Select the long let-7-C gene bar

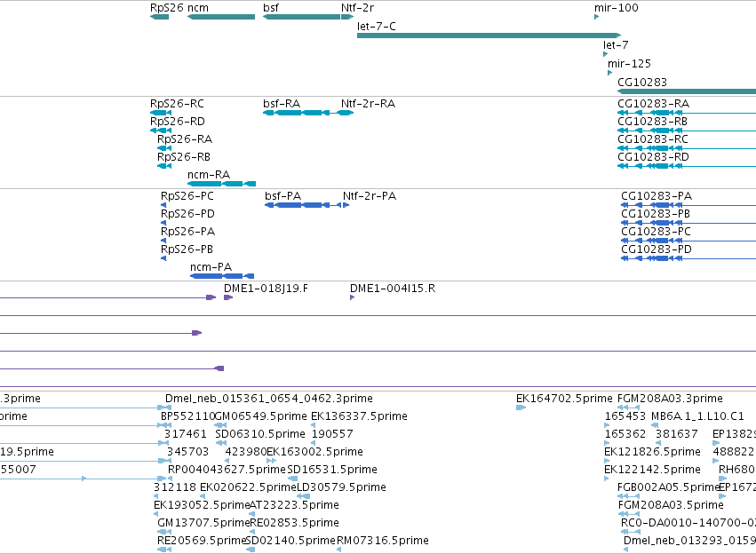tap(489, 36)
